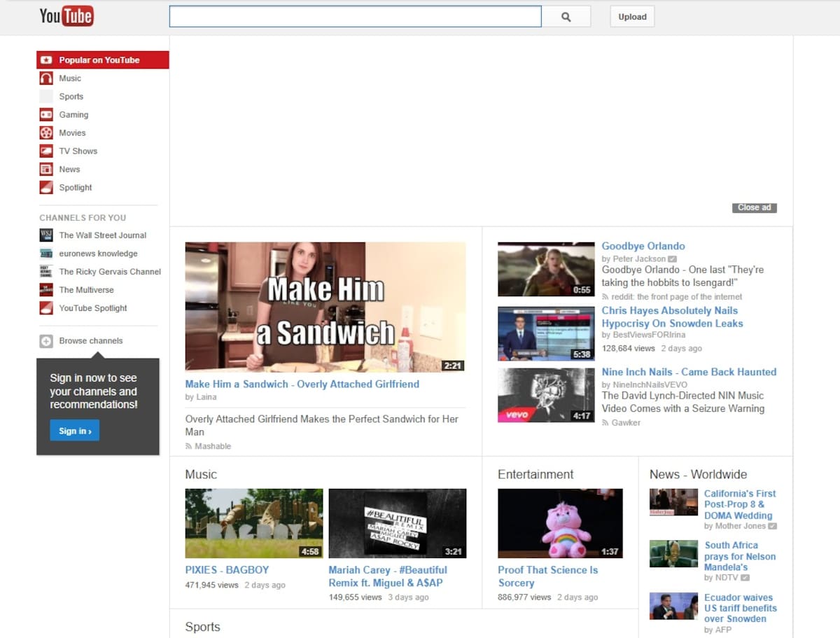Image resolution: width=840 pixels, height=638 pixels.
Task: Open TV Shows in the sidebar menu
Action: pos(78,151)
